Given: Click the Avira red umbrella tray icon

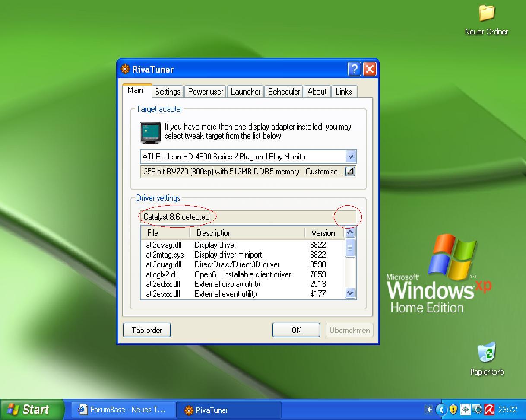Looking at the screenshot, I should point(489,410).
